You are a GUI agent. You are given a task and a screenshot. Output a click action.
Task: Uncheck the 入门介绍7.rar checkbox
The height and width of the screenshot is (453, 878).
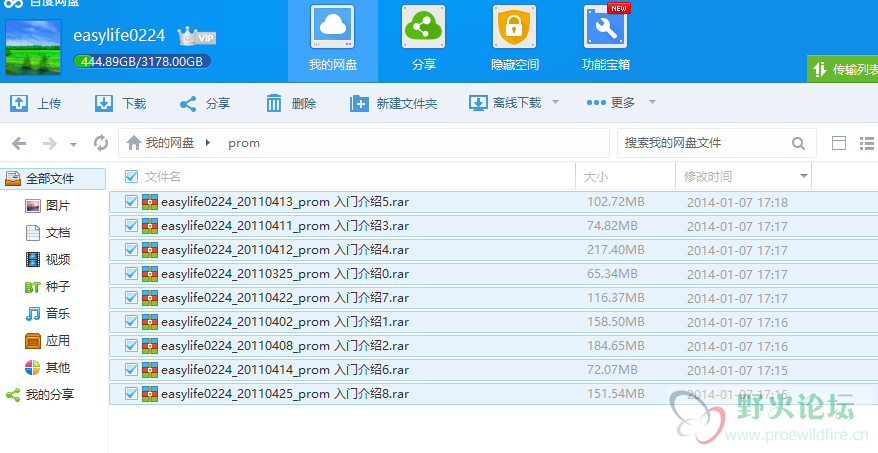[131, 298]
